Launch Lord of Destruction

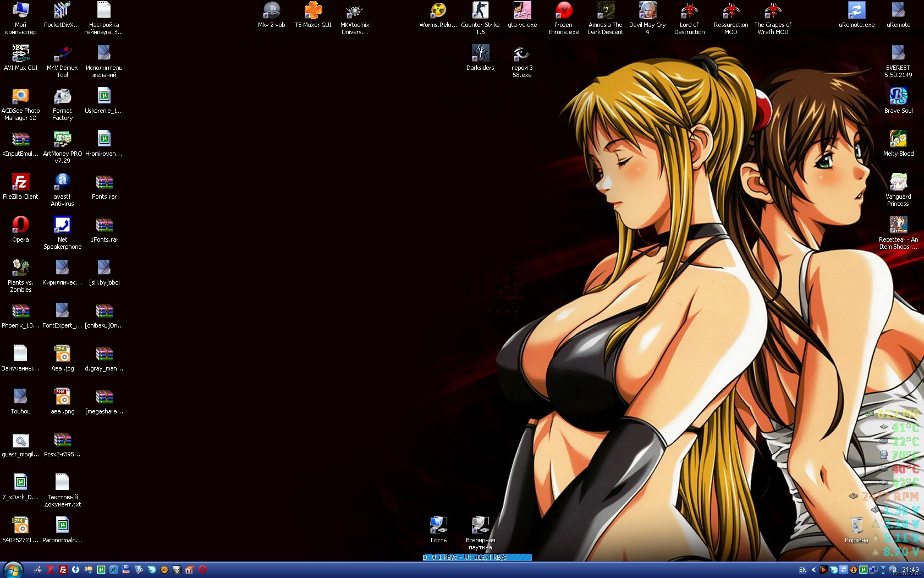689,18
